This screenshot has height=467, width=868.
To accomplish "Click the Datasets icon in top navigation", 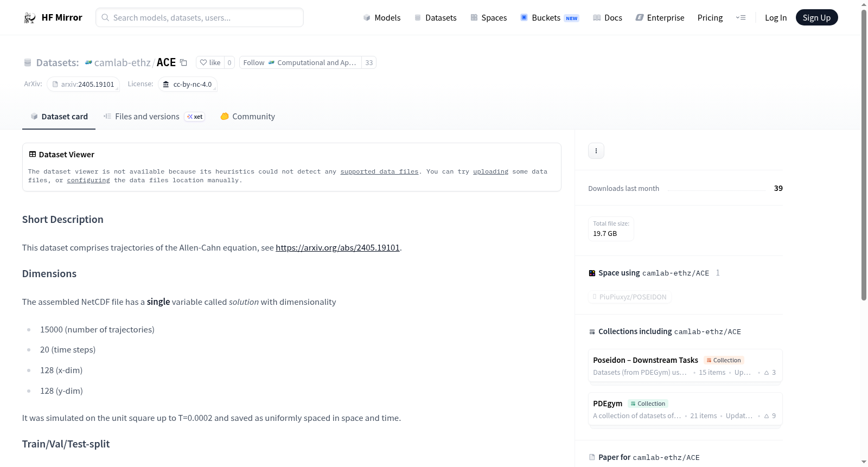I will pos(418,18).
